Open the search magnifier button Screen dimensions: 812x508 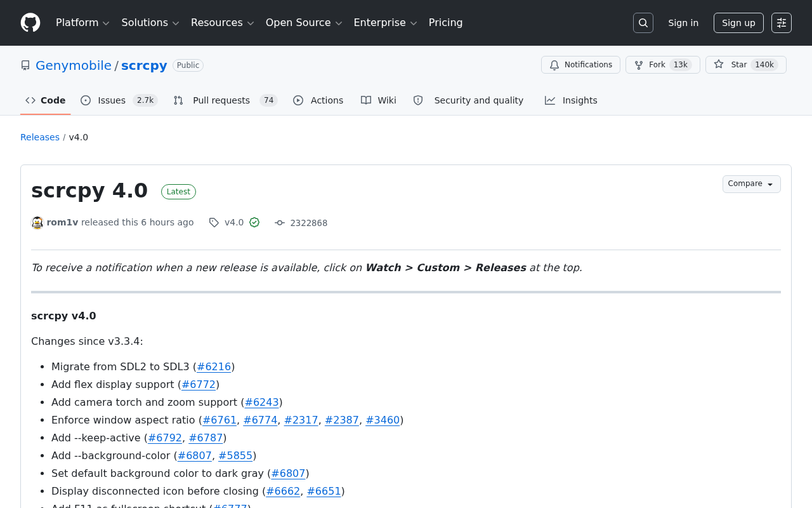(643, 23)
